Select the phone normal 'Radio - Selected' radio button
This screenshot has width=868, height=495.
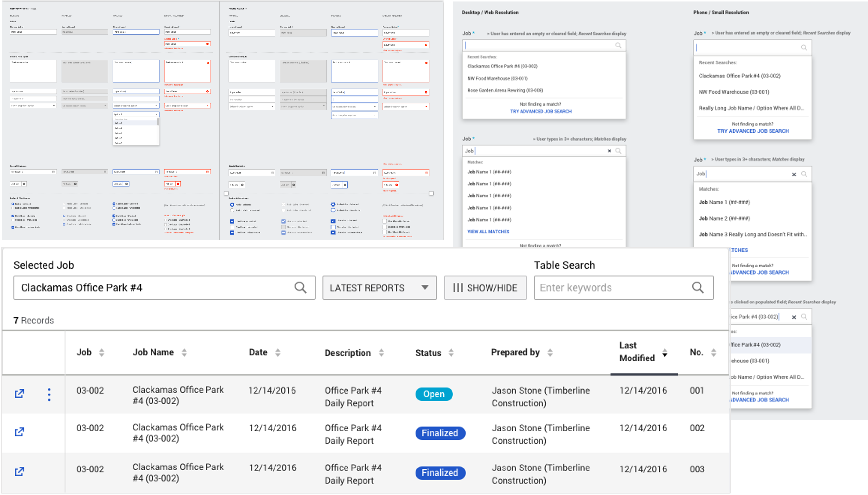pyautogui.click(x=232, y=205)
